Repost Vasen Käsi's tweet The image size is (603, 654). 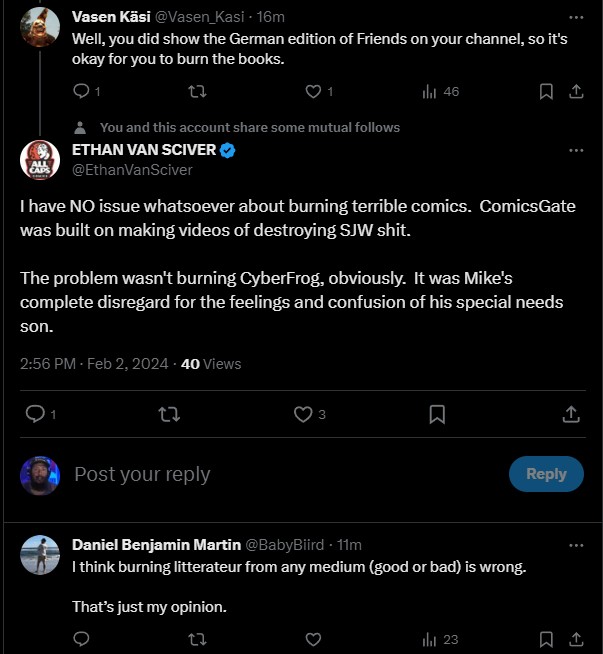click(197, 91)
